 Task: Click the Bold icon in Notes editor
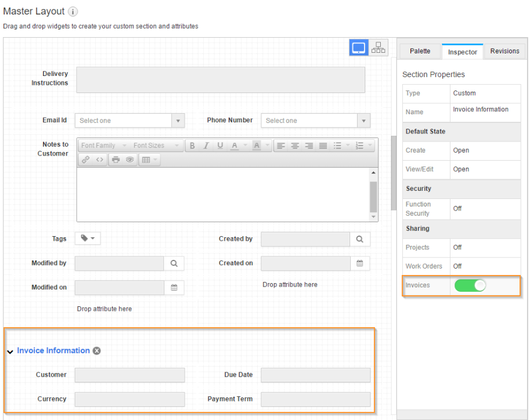coord(192,146)
